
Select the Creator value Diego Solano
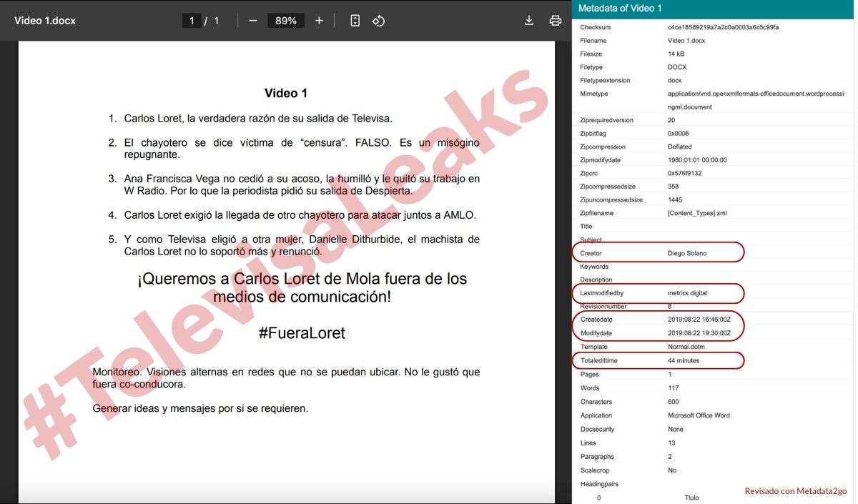point(688,253)
